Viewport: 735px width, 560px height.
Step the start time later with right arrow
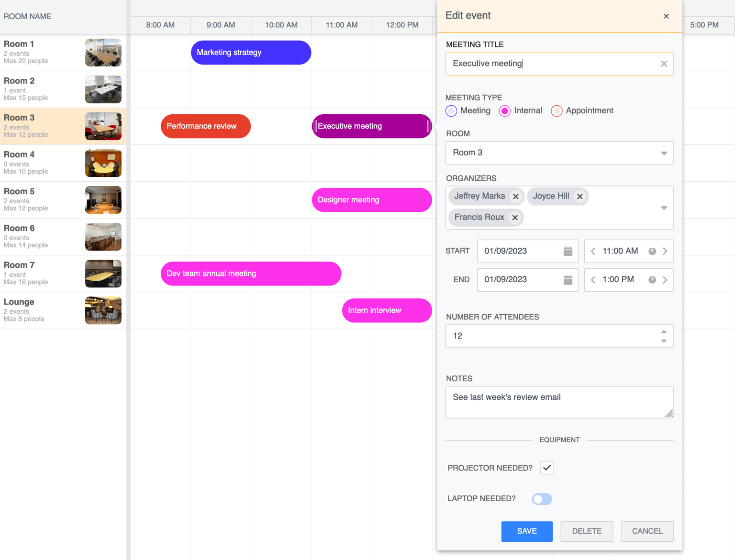point(665,251)
